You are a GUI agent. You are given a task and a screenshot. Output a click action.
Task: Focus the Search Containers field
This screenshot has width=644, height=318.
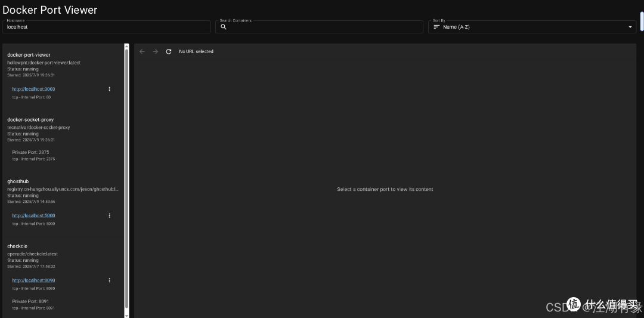coord(319,27)
